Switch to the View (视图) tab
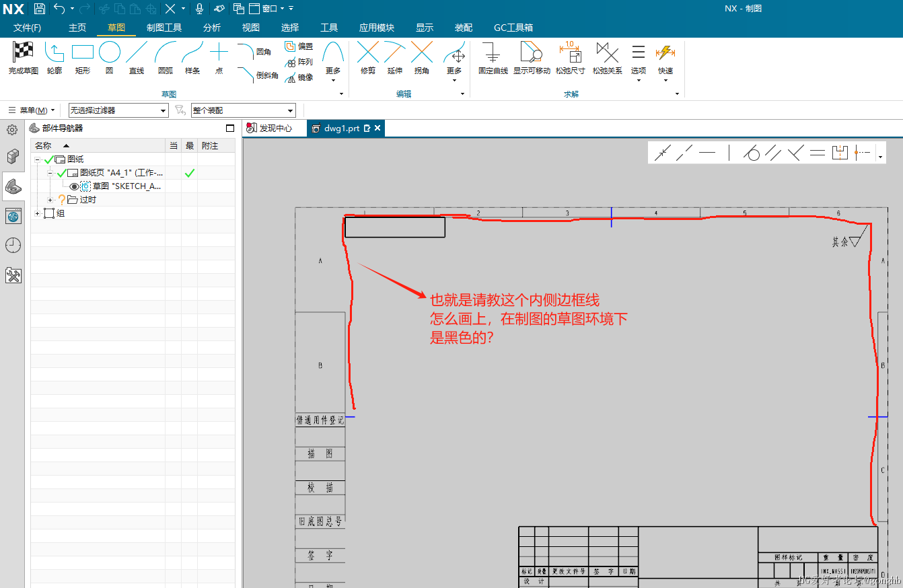This screenshot has width=903, height=588. [x=251, y=28]
